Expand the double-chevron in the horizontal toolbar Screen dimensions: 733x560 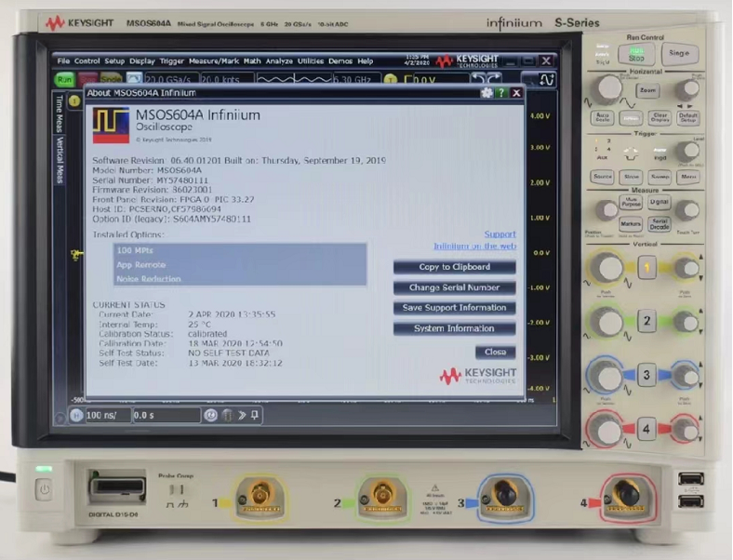pyautogui.click(x=241, y=415)
